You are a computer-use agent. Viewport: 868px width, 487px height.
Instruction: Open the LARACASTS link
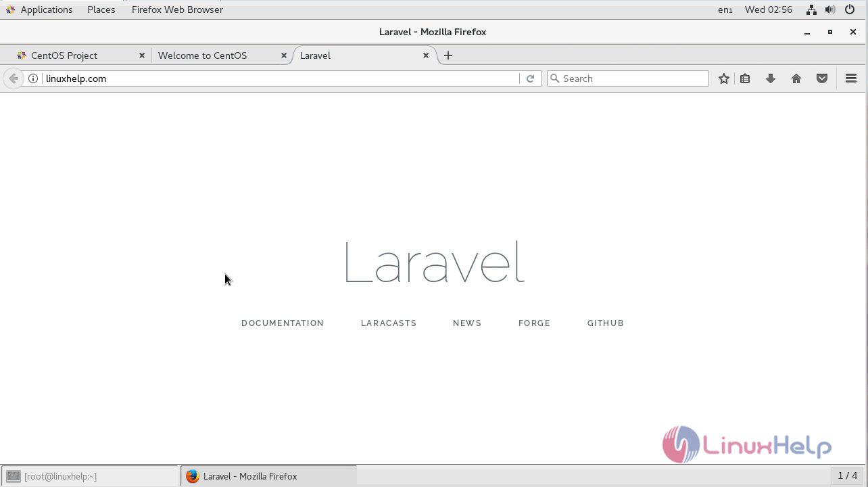(389, 323)
